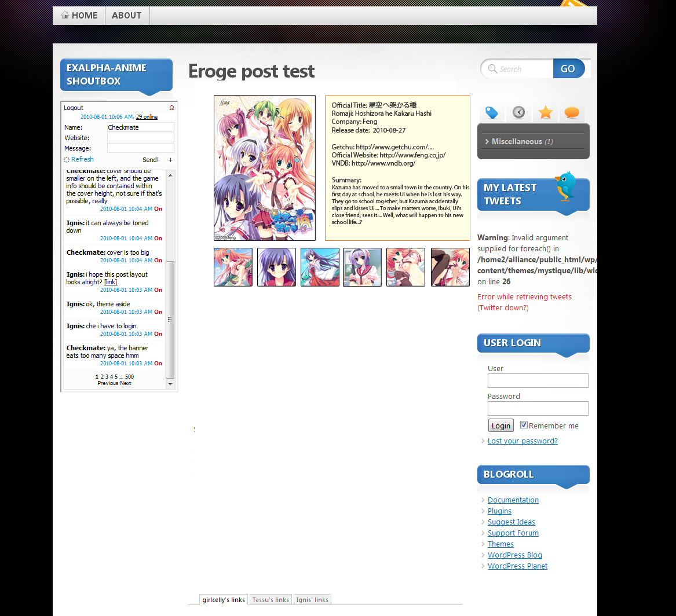Open the 29 online link
The width and height of the screenshot is (676, 616).
147,117
